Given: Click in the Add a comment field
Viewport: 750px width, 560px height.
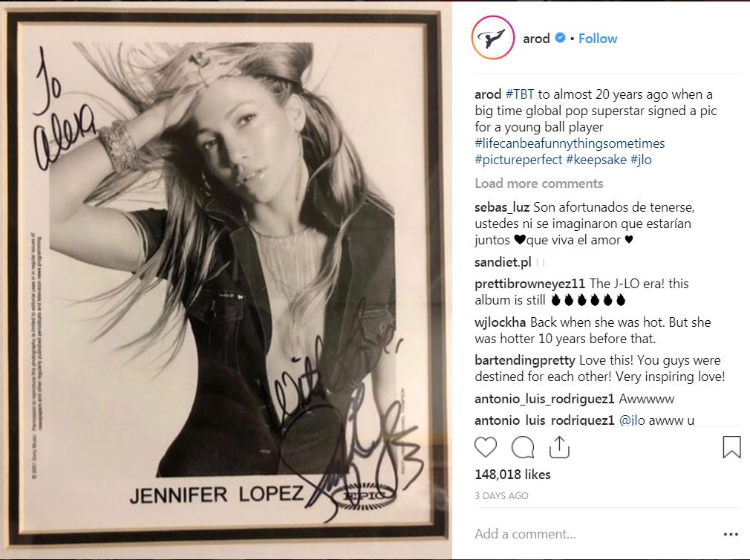Looking at the screenshot, I should [x=593, y=534].
